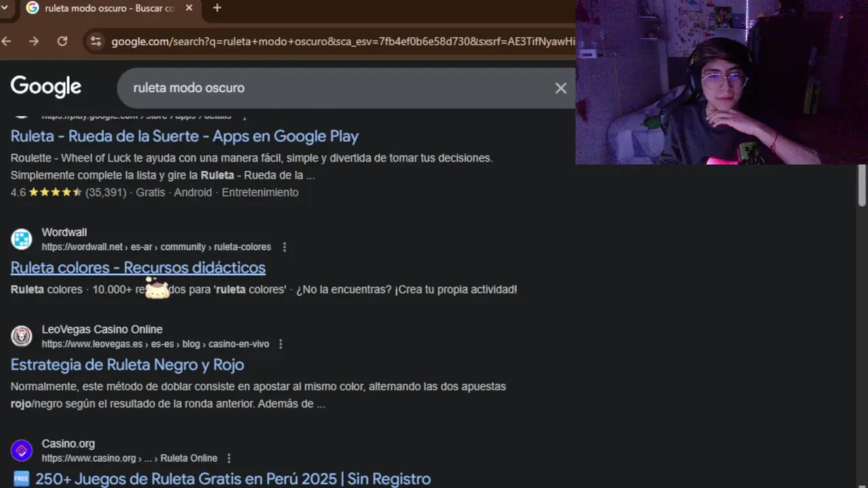868x488 pixels.
Task: Open 'Ruleta - Rueda de la Suerte' result
Action: click(184, 136)
